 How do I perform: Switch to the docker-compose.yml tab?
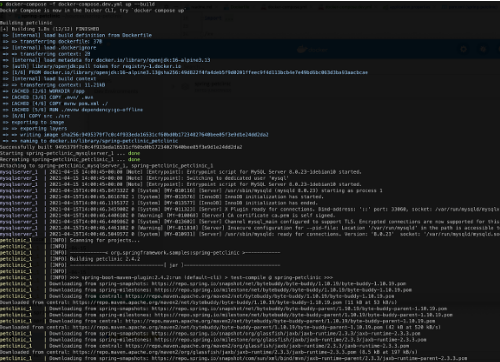pyautogui.click(x=284, y=7)
